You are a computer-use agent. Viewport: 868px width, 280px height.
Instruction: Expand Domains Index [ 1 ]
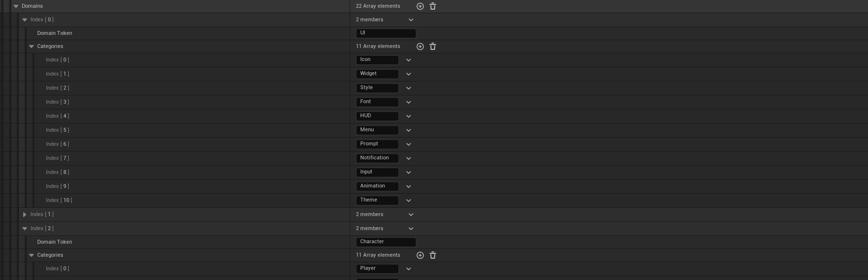point(25,215)
